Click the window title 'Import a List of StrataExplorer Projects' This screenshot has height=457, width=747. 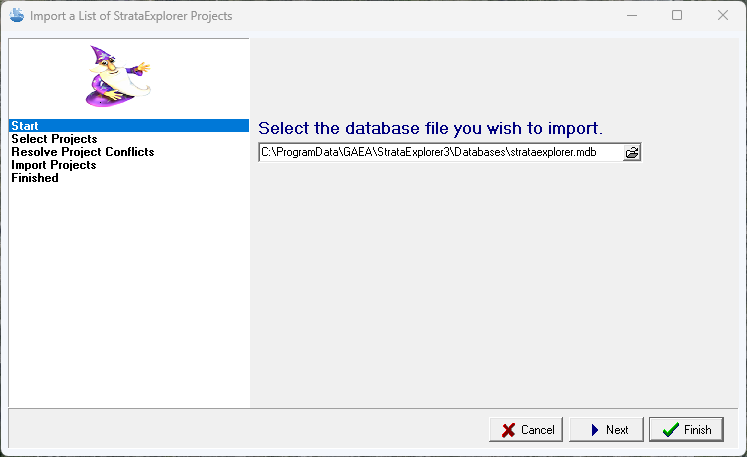click(131, 15)
